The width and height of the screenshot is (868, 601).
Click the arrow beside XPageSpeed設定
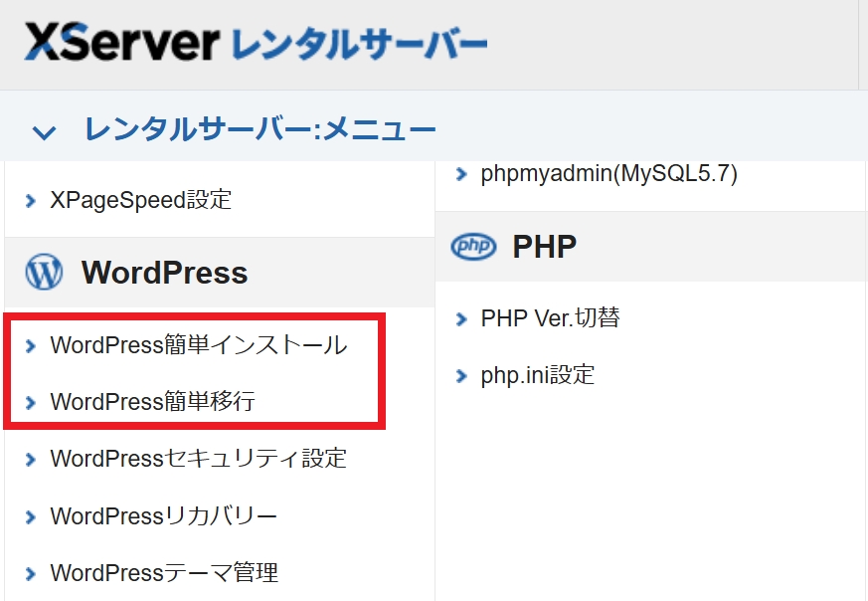[x=31, y=201]
